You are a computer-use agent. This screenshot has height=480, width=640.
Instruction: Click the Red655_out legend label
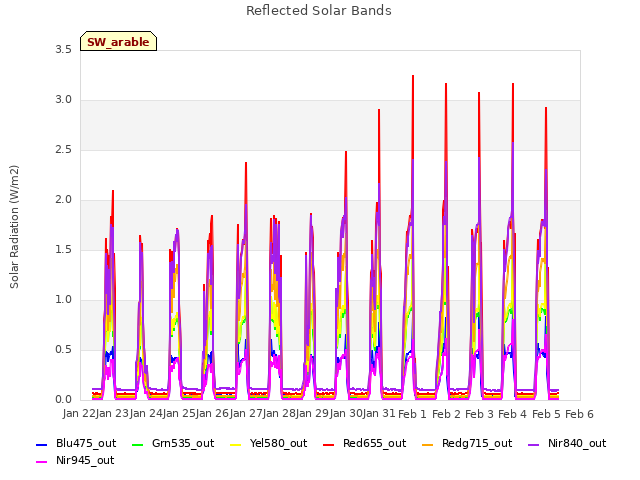[x=374, y=443]
